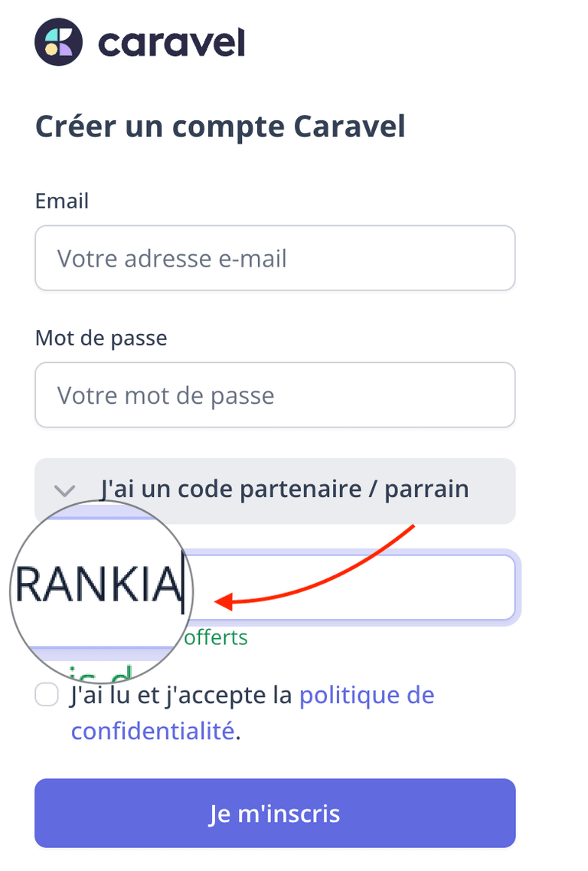The width and height of the screenshot is (588, 871).
Task: Click the teal quarter segment of the logo
Action: coord(52,33)
